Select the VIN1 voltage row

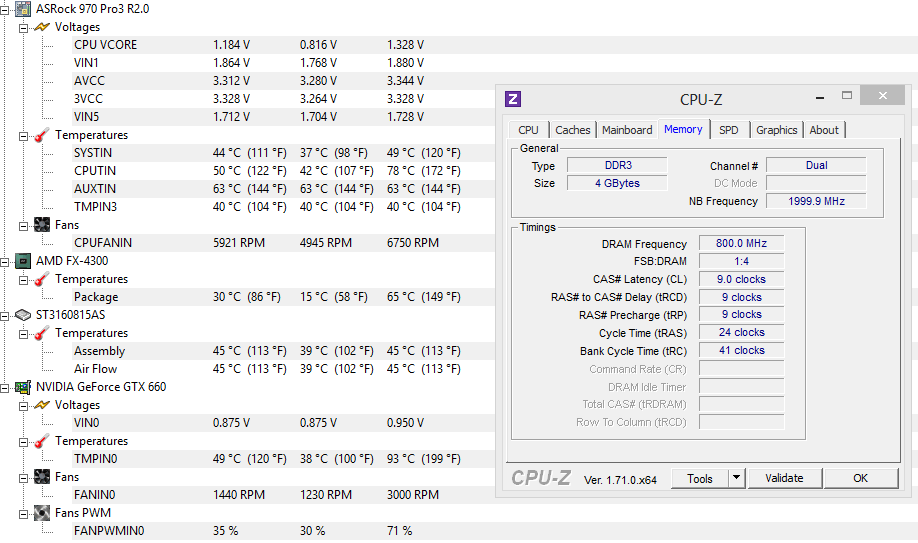click(x=495, y=63)
